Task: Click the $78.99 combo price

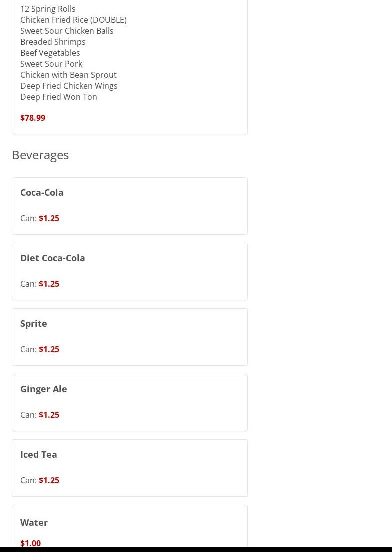Action: [33, 118]
